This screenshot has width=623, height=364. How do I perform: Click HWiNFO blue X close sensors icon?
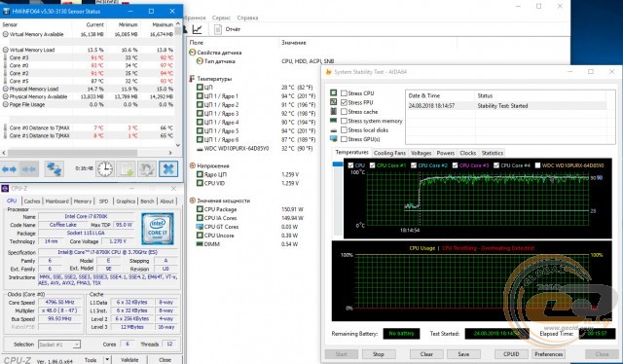(168, 169)
